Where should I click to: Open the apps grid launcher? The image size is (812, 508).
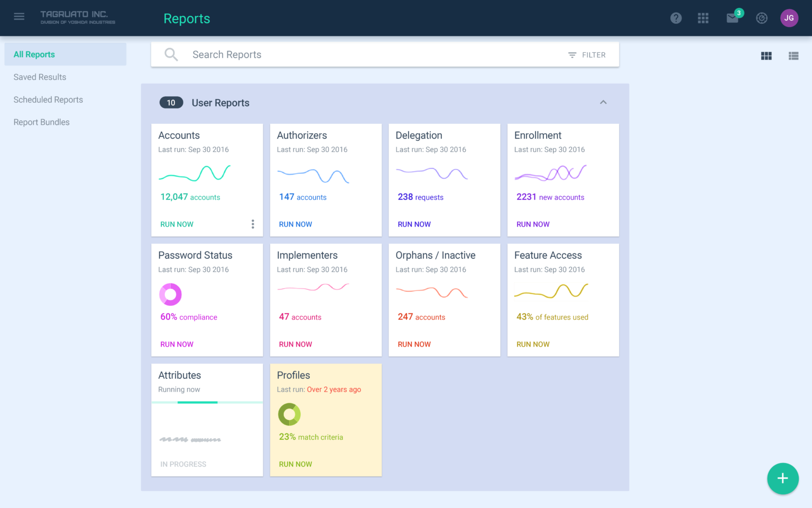point(703,18)
